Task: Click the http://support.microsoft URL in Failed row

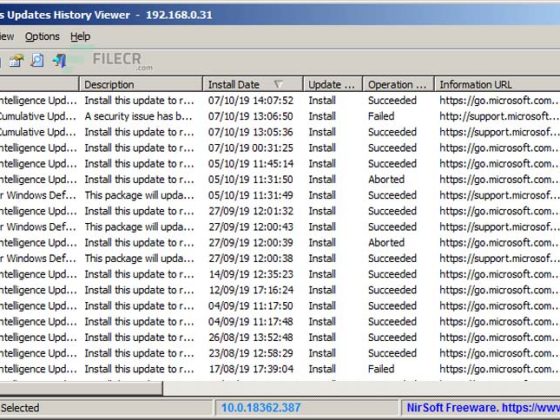Action: (499, 116)
